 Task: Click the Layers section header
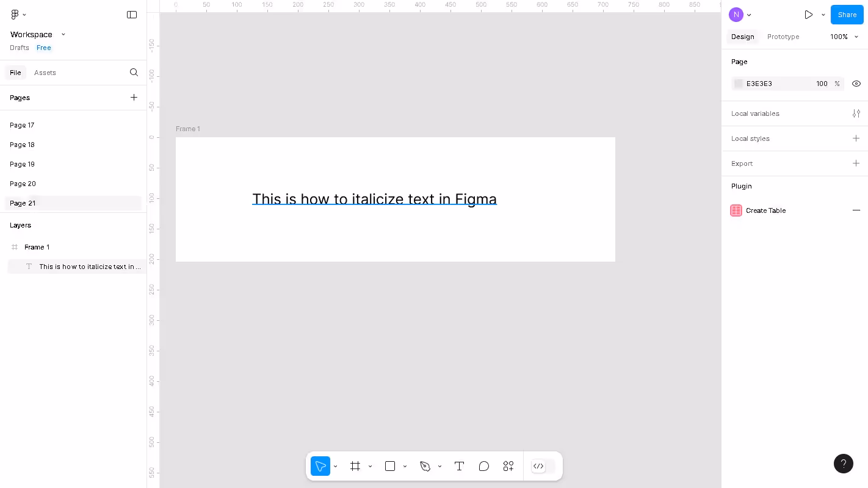[20, 225]
